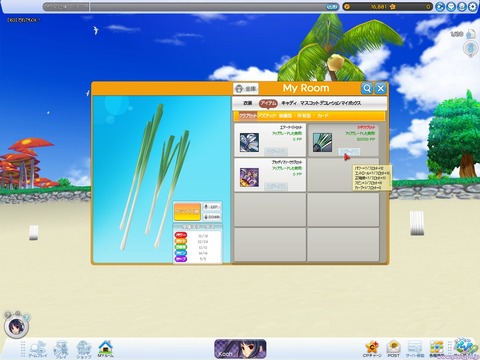Select the 所有型 sub-tab
This screenshot has height=360, width=480.
(304, 116)
